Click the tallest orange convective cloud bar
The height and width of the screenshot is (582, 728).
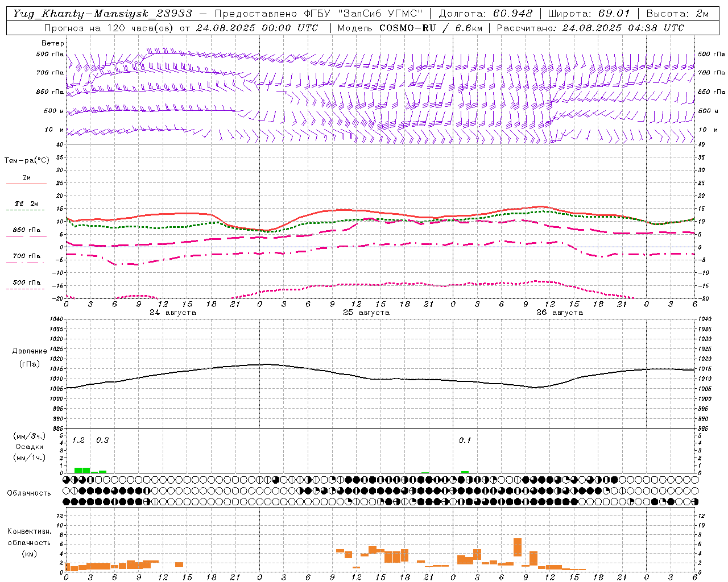point(518,547)
